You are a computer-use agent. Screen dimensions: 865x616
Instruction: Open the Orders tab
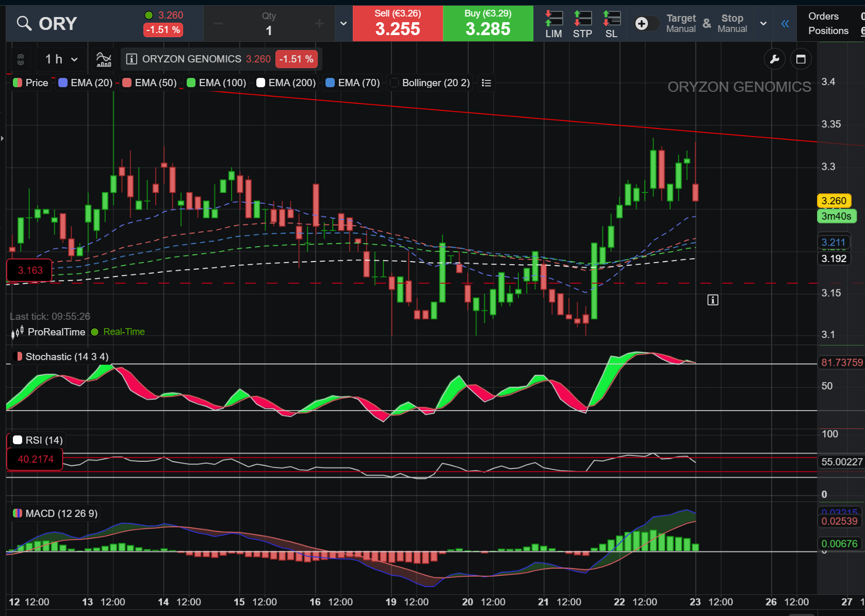coord(823,16)
